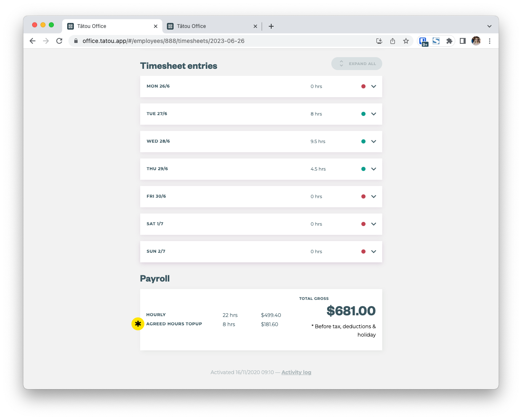Click the green status dot on TUE 27/6
This screenshot has width=522, height=420.
click(x=363, y=113)
